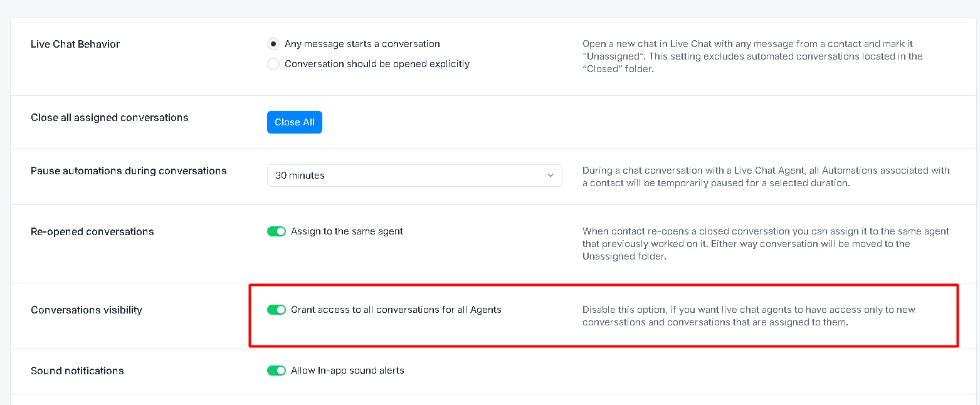This screenshot has width=980, height=405.
Task: Click the conversations visibility description text
Action: click(x=749, y=316)
